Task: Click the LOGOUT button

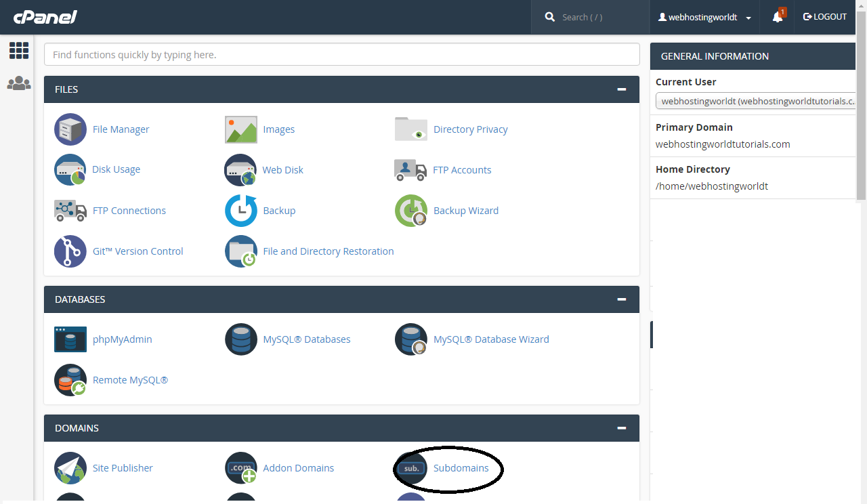Action: click(824, 16)
